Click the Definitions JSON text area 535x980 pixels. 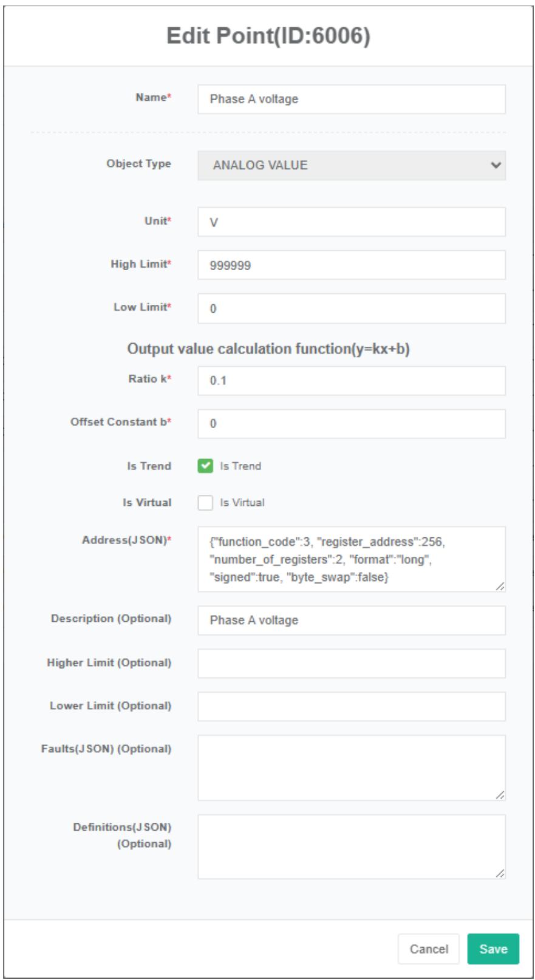pos(351,846)
